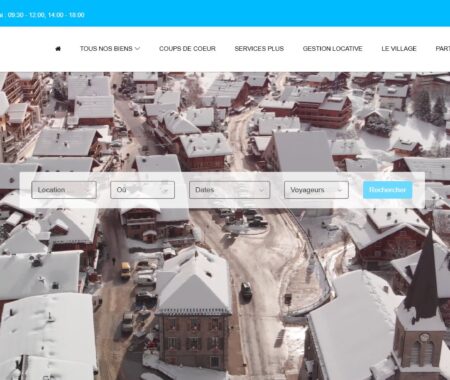Image resolution: width=450 pixels, height=380 pixels.
Task: Open the Location type dropdown
Action: coord(64,190)
